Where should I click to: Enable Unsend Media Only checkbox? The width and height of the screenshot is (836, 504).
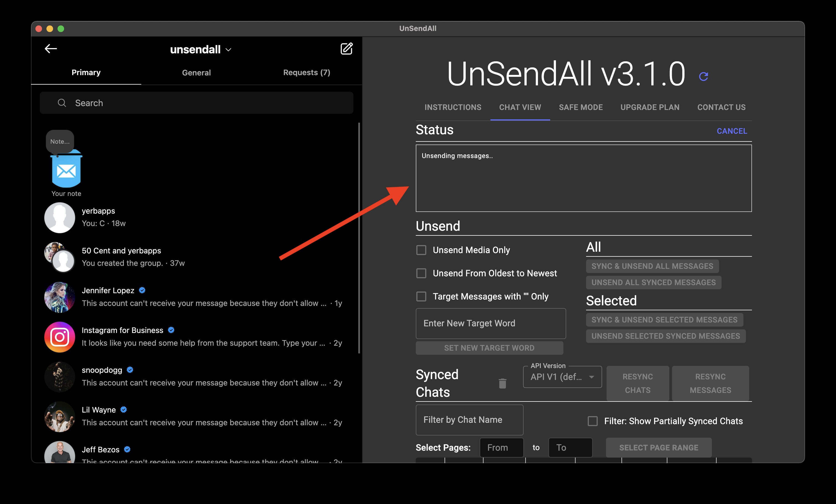click(421, 250)
